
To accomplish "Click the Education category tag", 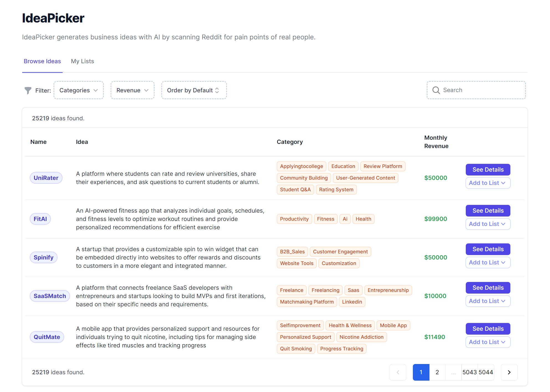I will click(x=343, y=166).
